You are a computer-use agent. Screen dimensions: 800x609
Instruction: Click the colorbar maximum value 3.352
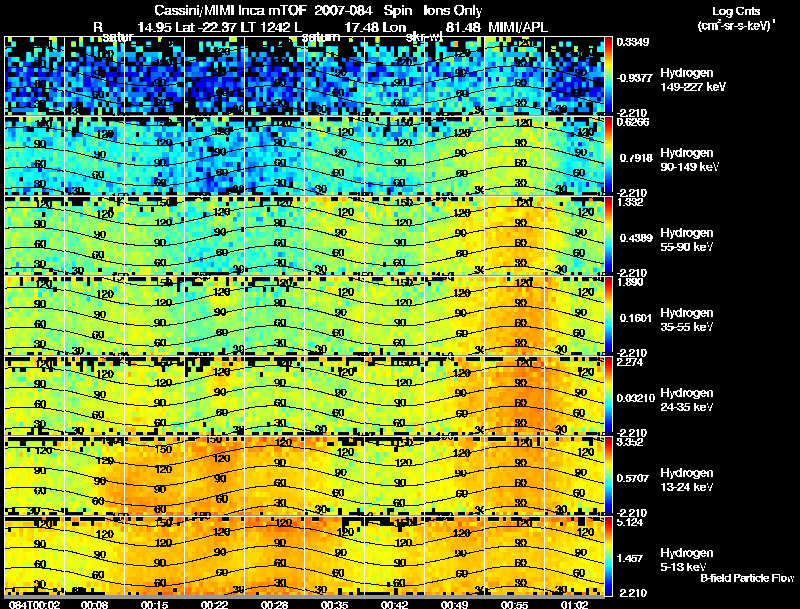coord(630,442)
